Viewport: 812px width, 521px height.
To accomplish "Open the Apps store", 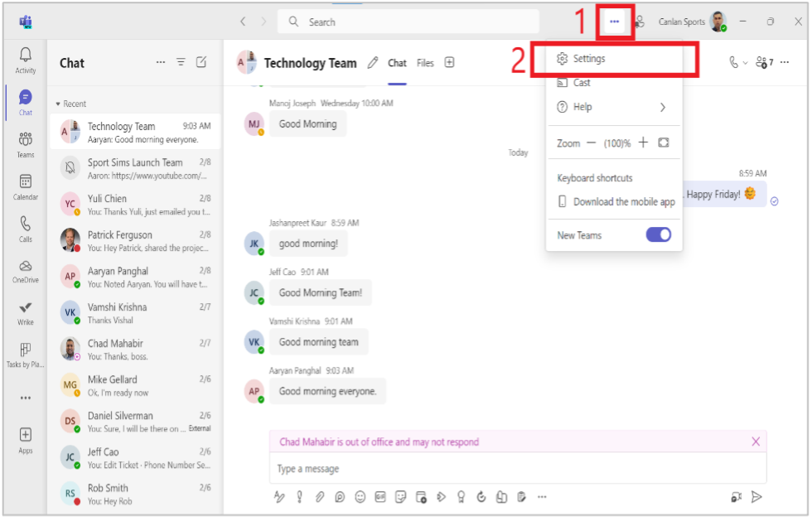I will (x=26, y=441).
